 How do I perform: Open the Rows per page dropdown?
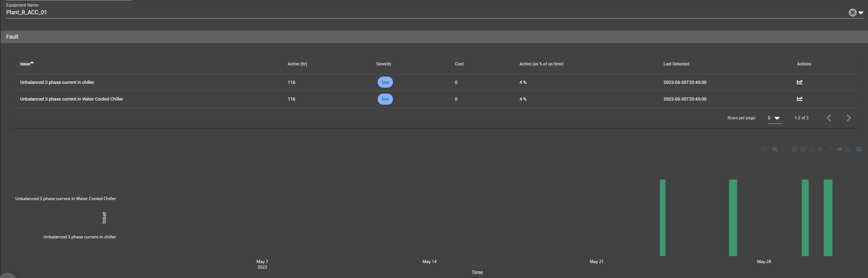(x=774, y=118)
